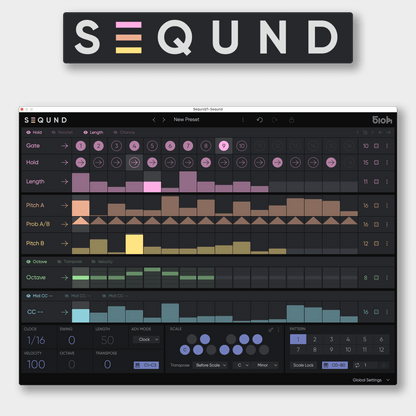Toggle the first Hold step

(81, 162)
